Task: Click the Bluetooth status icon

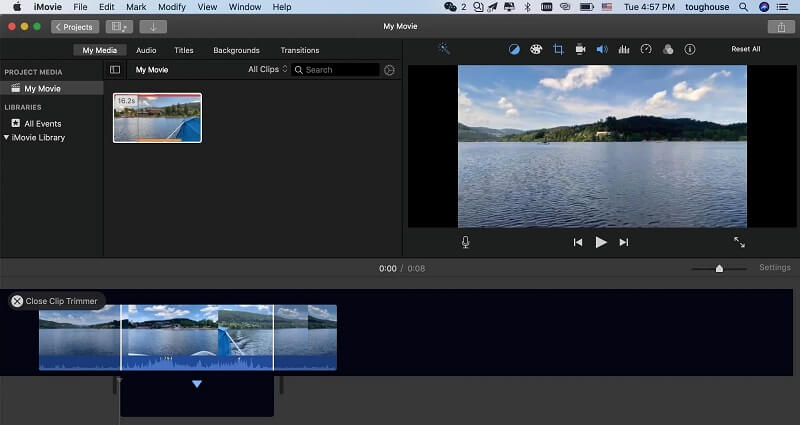Action: [x=528, y=7]
